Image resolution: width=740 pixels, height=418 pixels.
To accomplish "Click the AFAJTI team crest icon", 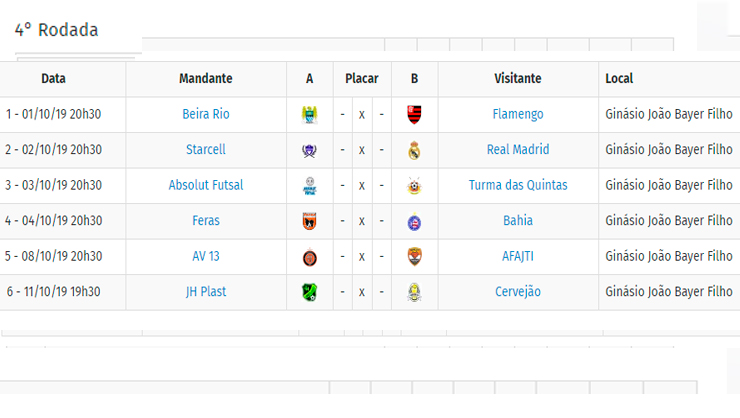I will coord(414,257).
